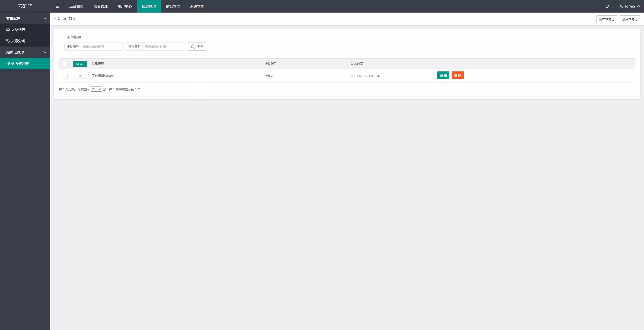Expand the admin account dropdown arrow
This screenshot has height=330, width=644.
tap(638, 6)
